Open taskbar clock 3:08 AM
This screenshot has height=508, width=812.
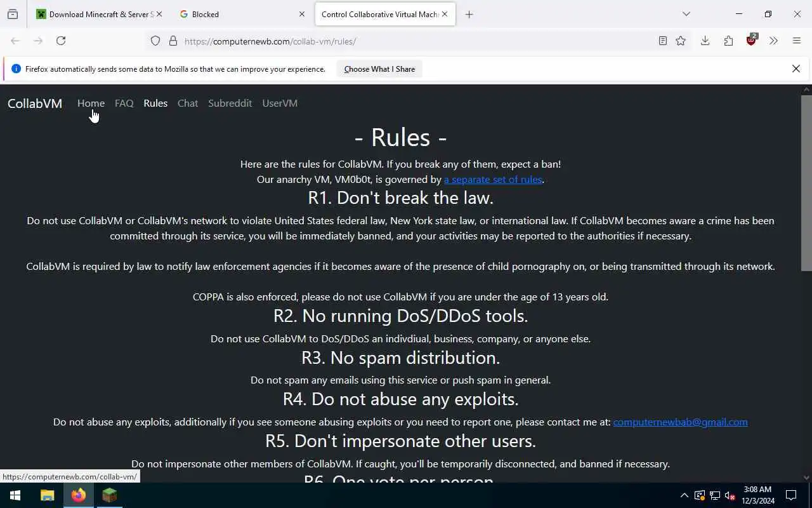point(757,495)
